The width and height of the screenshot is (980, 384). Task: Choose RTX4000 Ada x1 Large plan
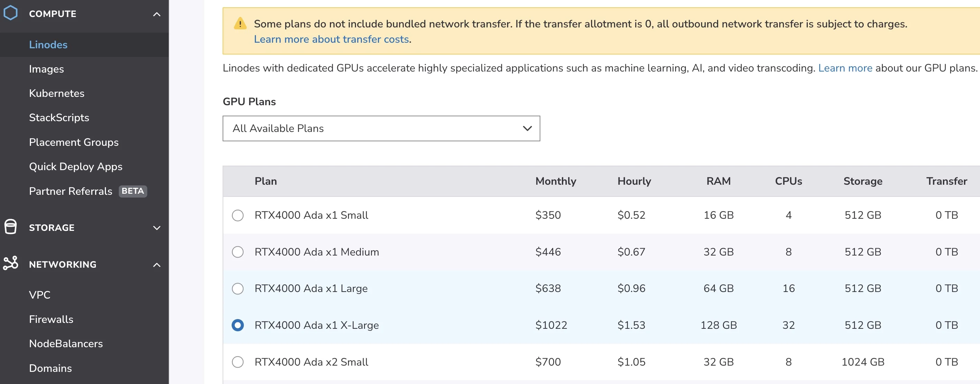pos(238,289)
